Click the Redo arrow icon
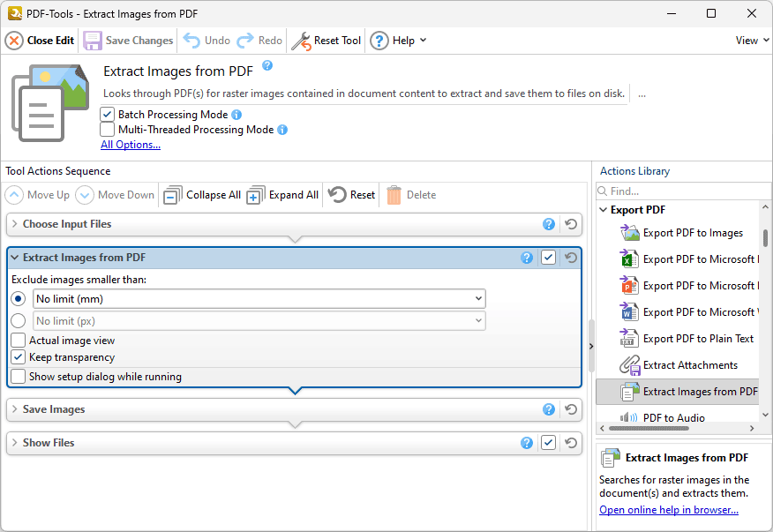The height and width of the screenshot is (532, 773). [x=245, y=41]
